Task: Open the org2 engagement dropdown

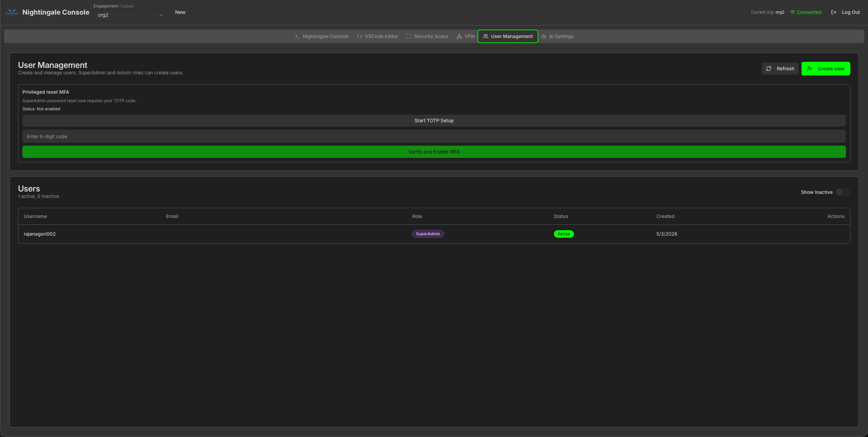Action: 131,15
